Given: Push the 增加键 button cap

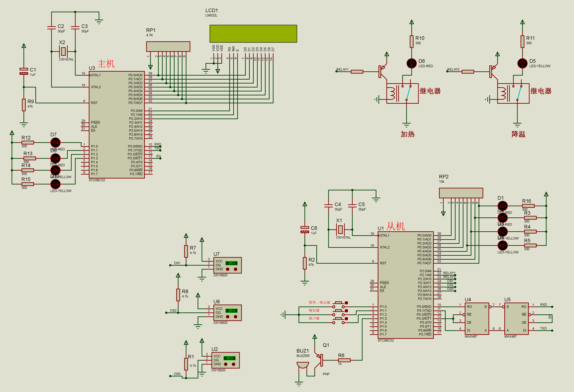Looking at the screenshot, I should (338, 310).
